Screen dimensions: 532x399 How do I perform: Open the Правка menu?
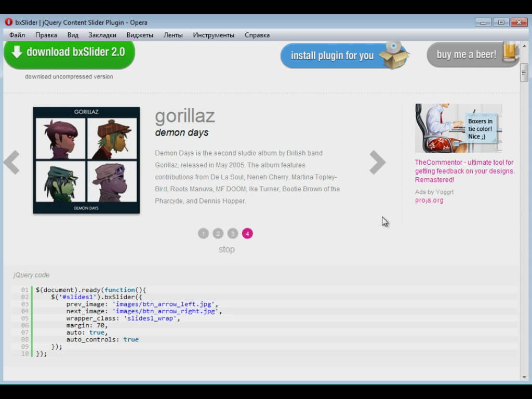[x=46, y=35]
